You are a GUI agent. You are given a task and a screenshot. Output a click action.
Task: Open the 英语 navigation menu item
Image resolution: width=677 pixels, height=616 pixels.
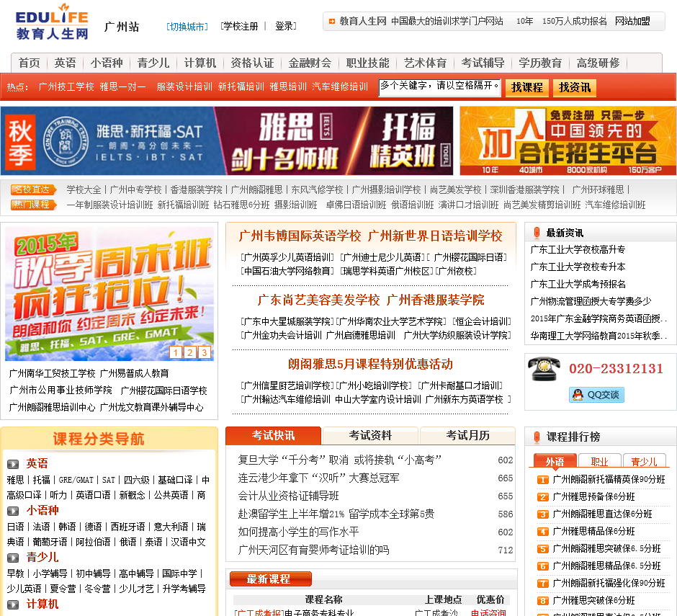(x=66, y=63)
